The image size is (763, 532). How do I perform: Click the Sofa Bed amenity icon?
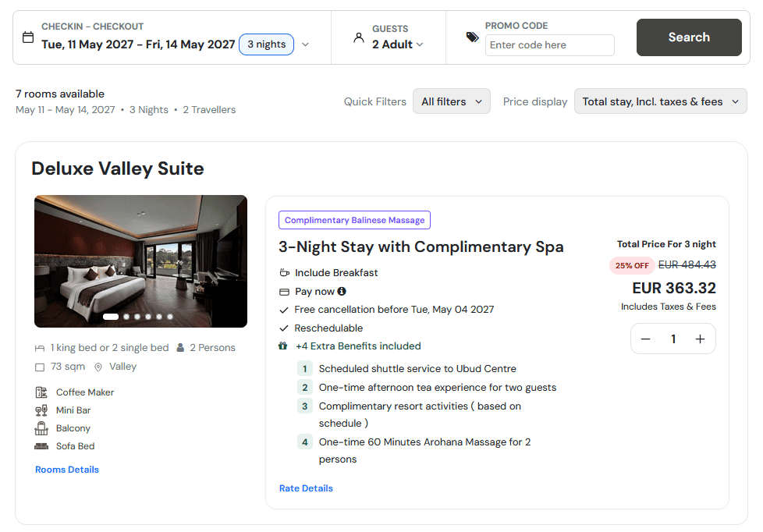point(41,446)
